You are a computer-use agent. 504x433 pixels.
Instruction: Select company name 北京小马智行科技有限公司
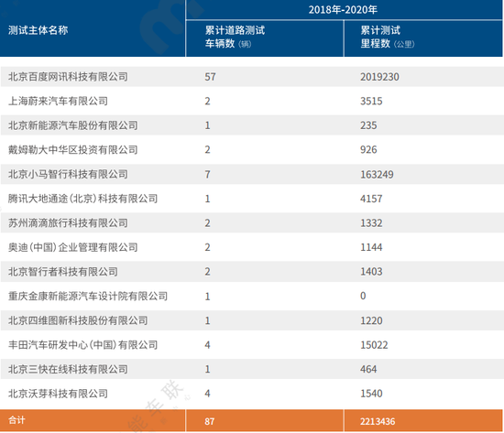click(x=68, y=174)
